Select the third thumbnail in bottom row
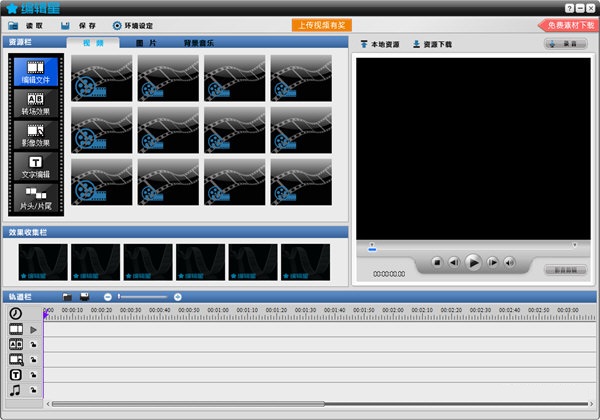Viewport: 600px width, 420px height. point(235,182)
